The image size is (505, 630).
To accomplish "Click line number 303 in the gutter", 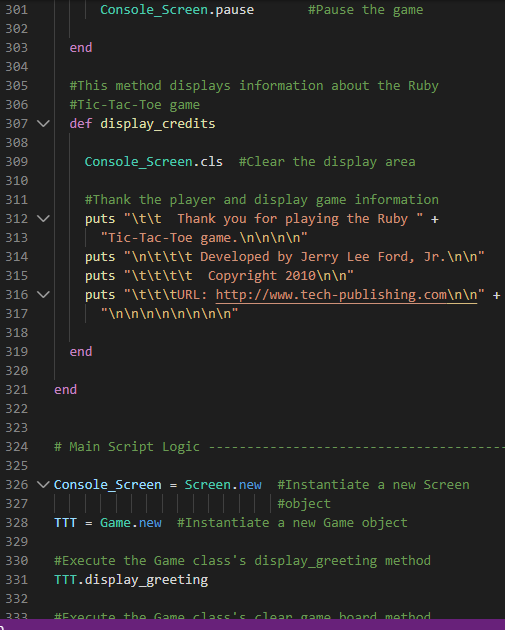I will pyautogui.click(x=16, y=47).
